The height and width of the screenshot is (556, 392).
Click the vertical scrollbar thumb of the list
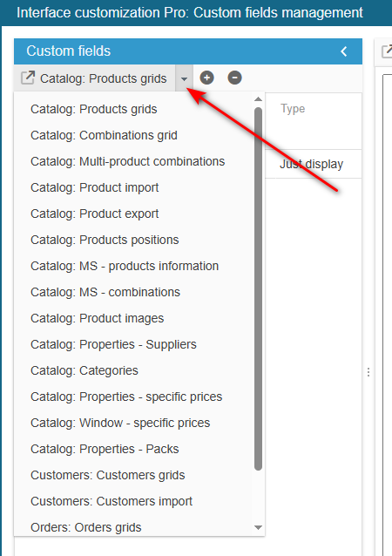pyautogui.click(x=259, y=288)
